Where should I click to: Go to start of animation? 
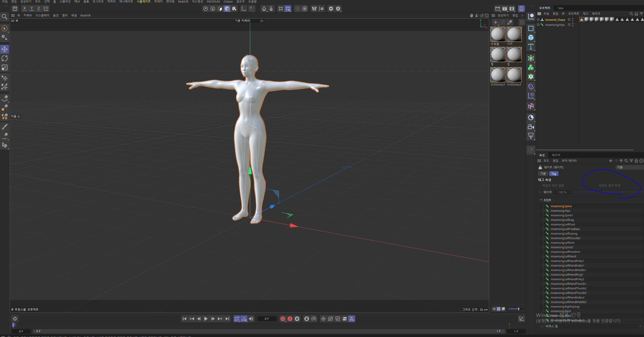pyautogui.click(x=185, y=319)
